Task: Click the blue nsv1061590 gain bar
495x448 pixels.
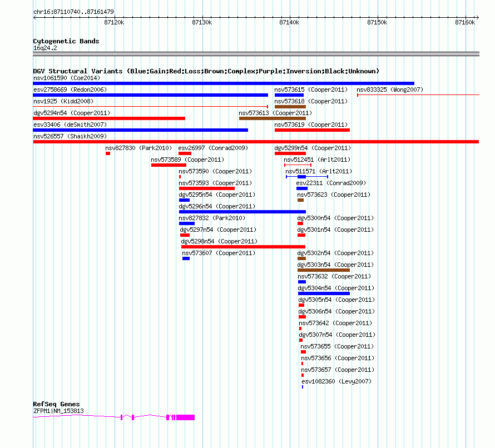Action: 224,83
